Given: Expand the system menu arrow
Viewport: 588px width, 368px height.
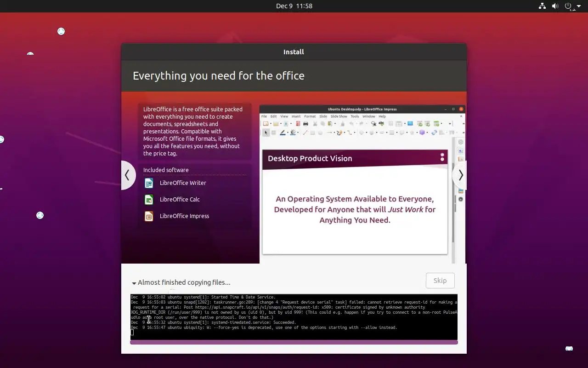Looking at the screenshot, I should point(579,6).
